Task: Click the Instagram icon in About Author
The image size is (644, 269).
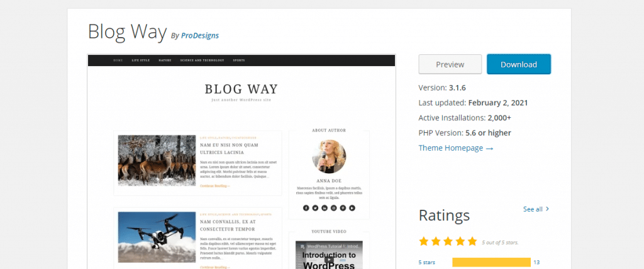Action: (333, 208)
